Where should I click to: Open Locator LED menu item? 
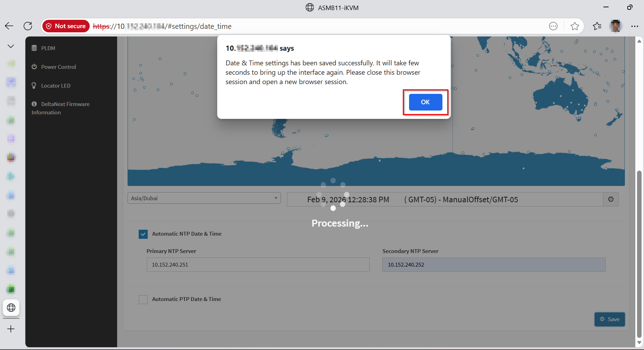click(56, 86)
